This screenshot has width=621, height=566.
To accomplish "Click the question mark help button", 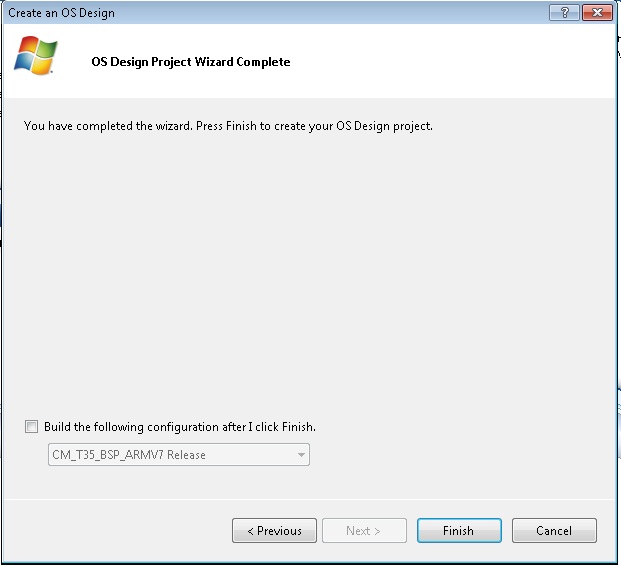I will (565, 13).
